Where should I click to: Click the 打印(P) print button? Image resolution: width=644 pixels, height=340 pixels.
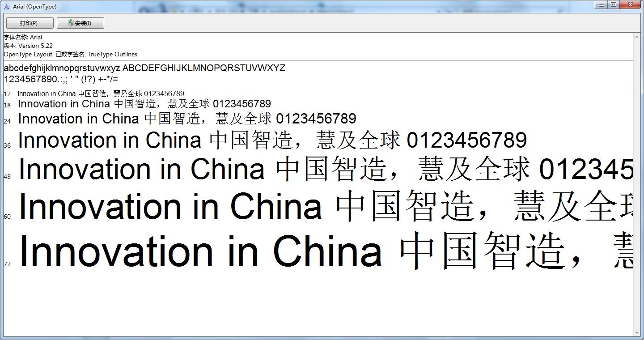click(30, 23)
